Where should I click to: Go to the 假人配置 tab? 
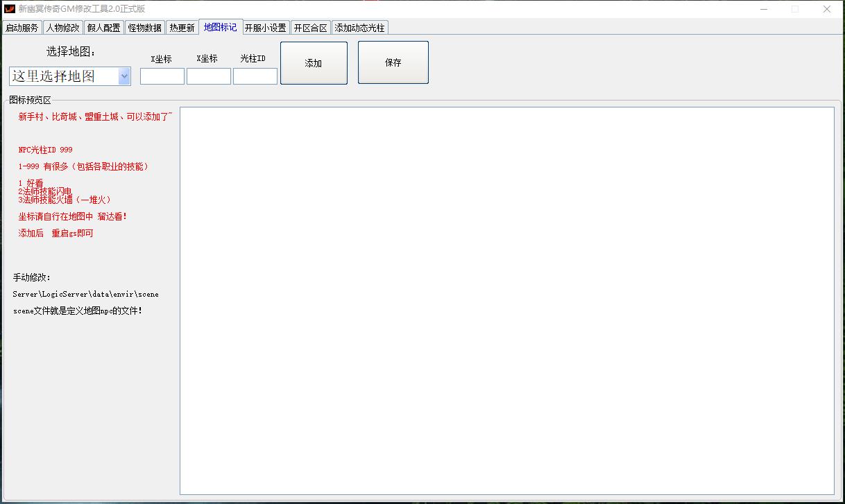104,28
